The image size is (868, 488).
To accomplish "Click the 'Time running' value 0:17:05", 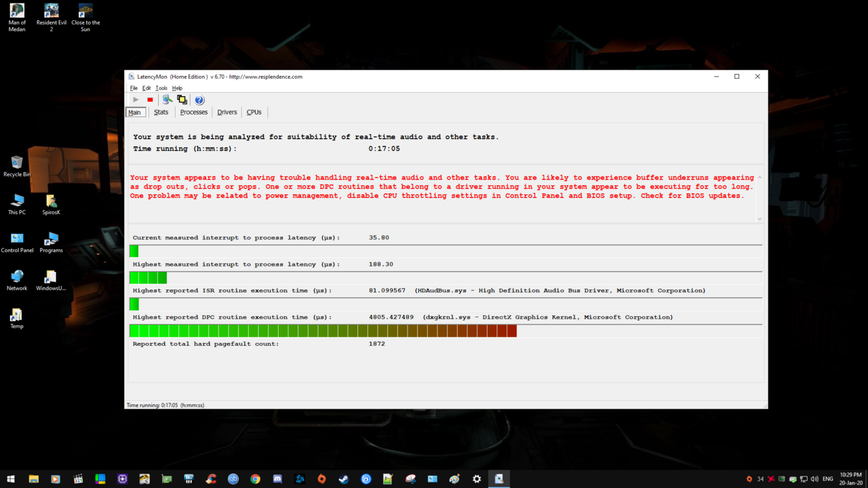I will (384, 148).
